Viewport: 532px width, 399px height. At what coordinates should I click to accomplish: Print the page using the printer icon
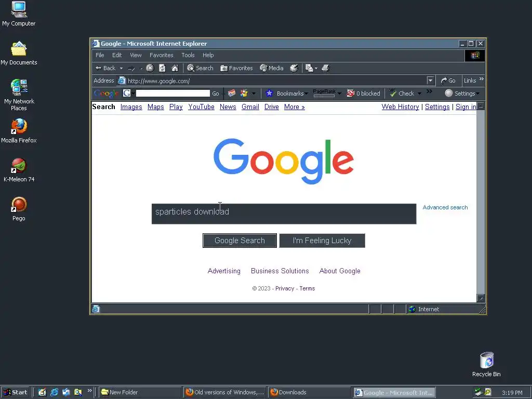326,68
